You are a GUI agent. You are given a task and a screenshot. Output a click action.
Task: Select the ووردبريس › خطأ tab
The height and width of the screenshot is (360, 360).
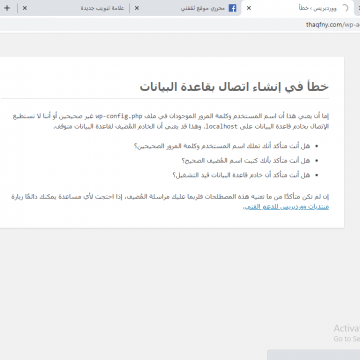click(x=299, y=8)
